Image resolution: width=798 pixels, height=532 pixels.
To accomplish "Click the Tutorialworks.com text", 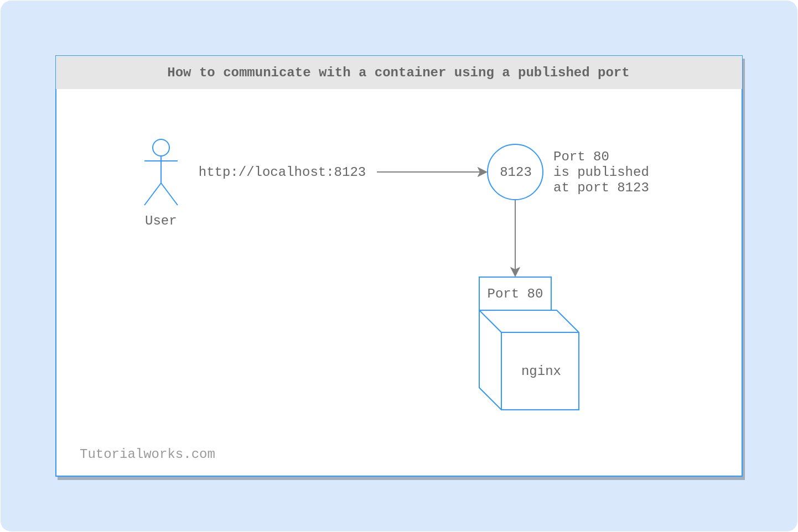I will click(147, 454).
